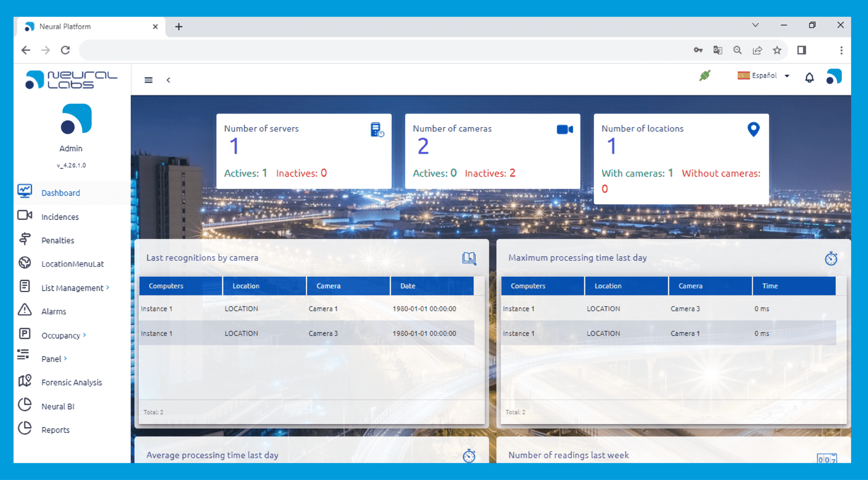
Task: Click the video camera icon in cameras card
Action: coord(564,129)
